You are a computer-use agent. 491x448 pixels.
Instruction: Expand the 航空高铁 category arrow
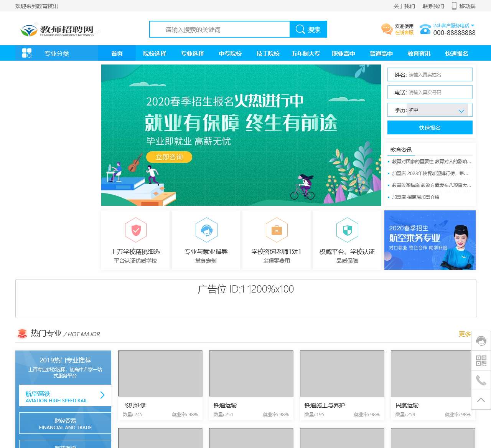pyautogui.click(x=102, y=395)
